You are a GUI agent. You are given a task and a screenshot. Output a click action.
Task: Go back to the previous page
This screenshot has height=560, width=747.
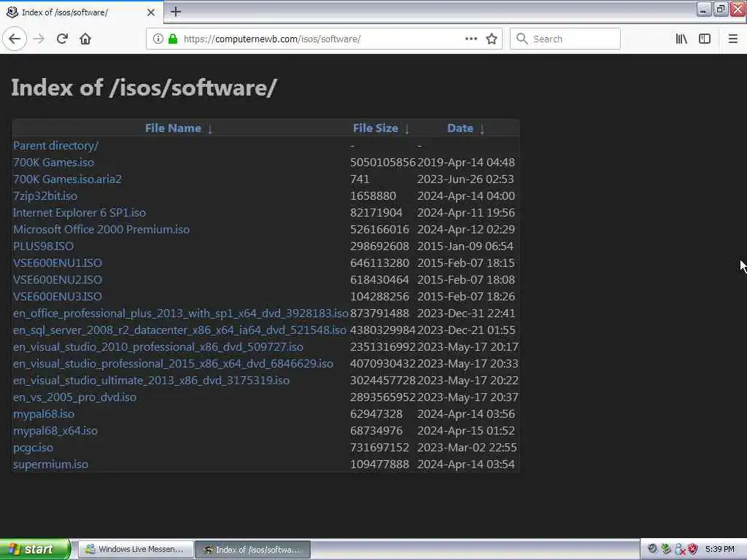pos(15,39)
